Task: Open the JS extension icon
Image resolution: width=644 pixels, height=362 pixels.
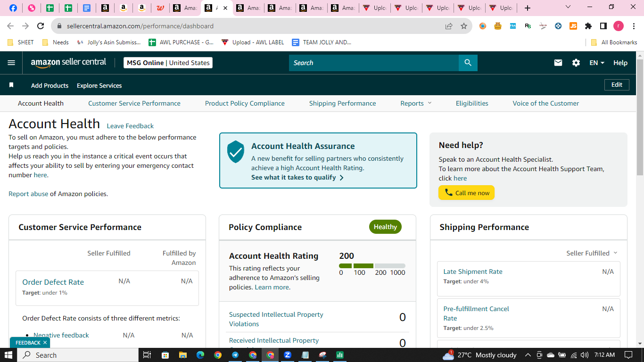Action: [x=573, y=26]
